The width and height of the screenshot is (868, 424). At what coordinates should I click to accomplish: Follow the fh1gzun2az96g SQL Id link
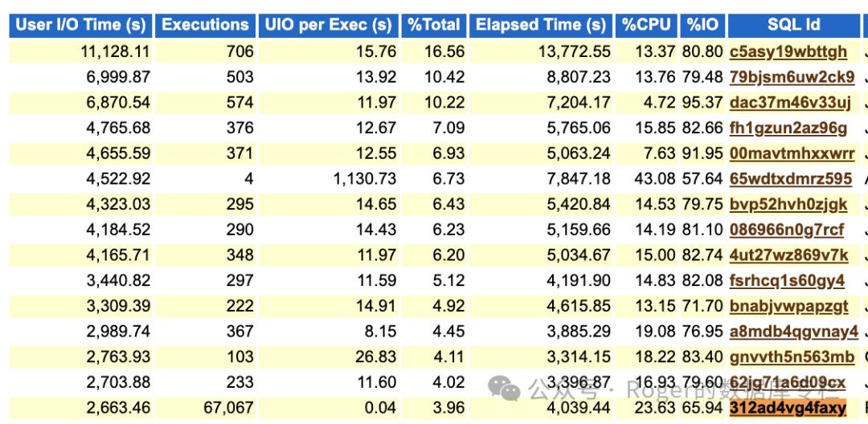point(788,128)
